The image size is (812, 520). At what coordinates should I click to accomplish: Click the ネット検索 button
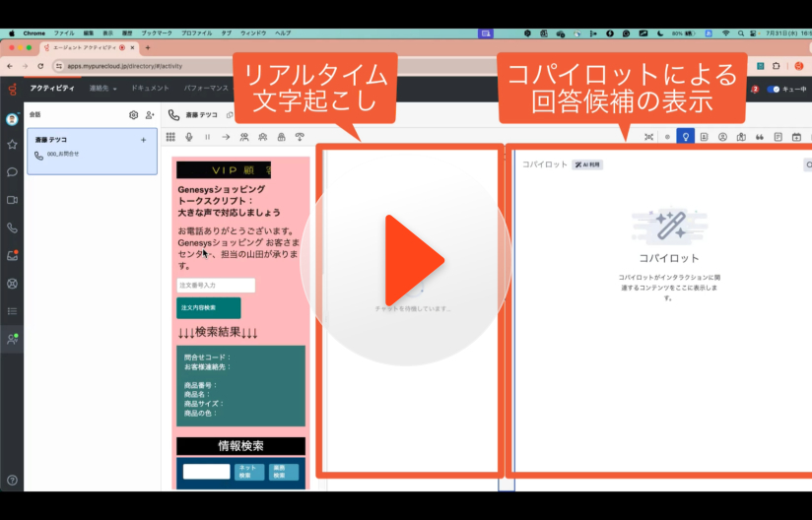coord(249,472)
